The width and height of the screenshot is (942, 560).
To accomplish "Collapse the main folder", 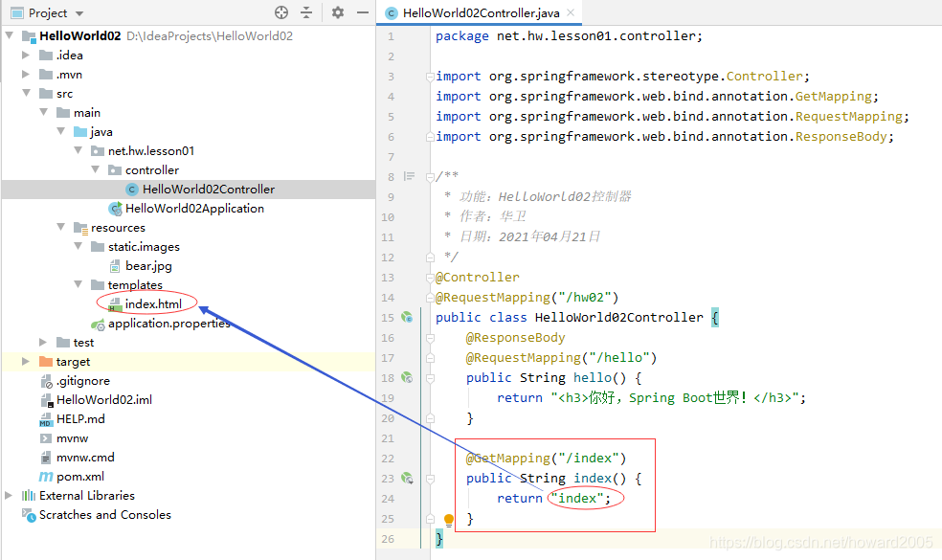I will pyautogui.click(x=43, y=112).
